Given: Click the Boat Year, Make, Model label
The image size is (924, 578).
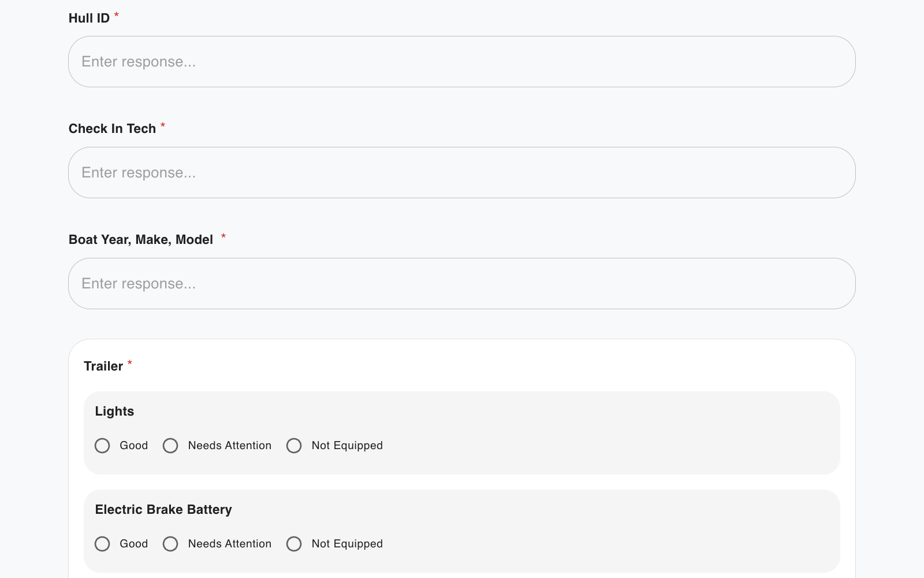Looking at the screenshot, I should point(140,240).
